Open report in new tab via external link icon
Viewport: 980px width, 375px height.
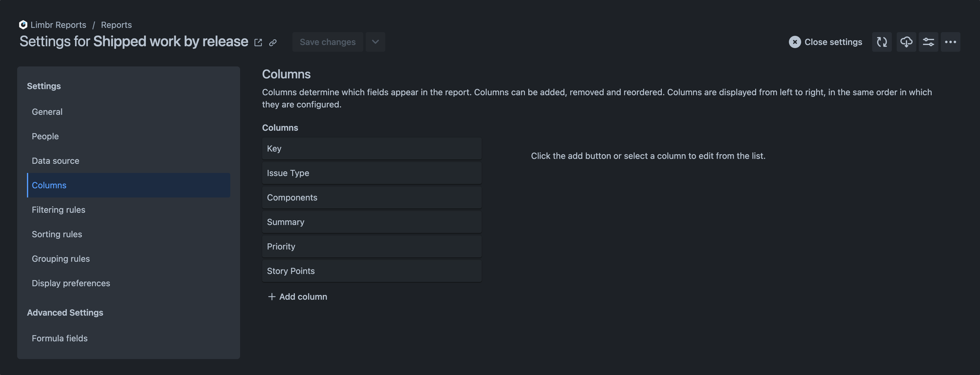pyautogui.click(x=258, y=42)
